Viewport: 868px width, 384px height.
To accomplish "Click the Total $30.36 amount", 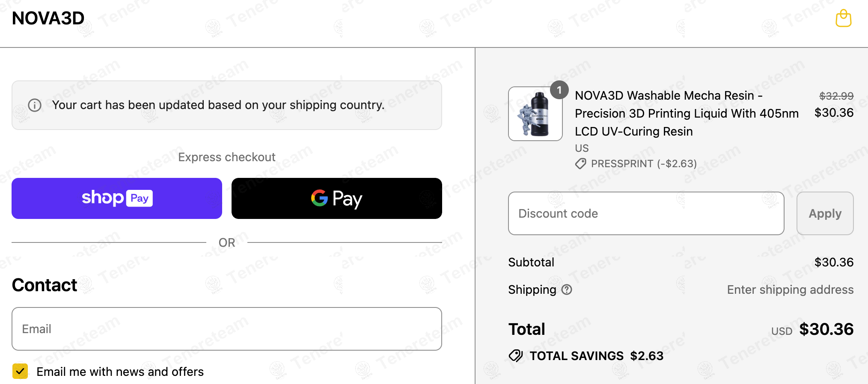I will [826, 329].
